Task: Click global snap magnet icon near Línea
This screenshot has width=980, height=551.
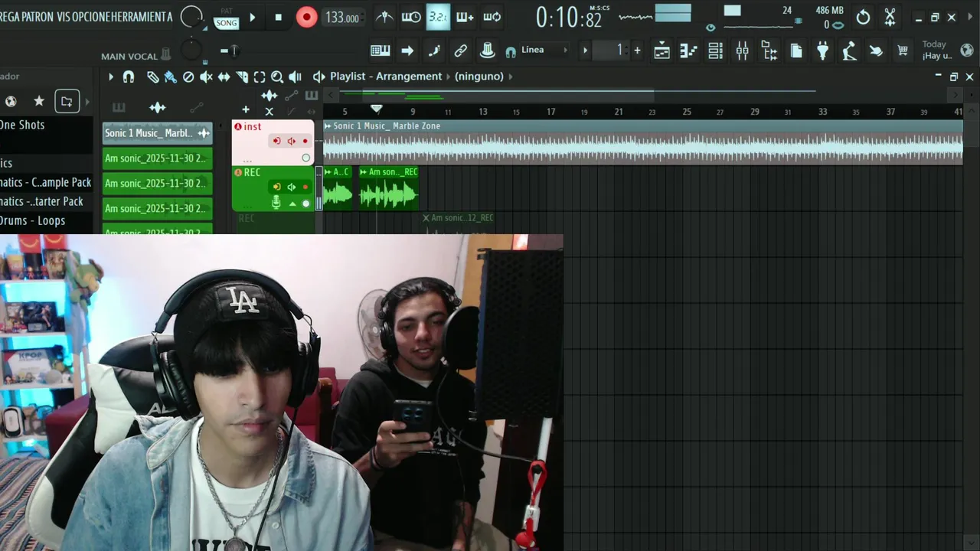Action: (511, 51)
